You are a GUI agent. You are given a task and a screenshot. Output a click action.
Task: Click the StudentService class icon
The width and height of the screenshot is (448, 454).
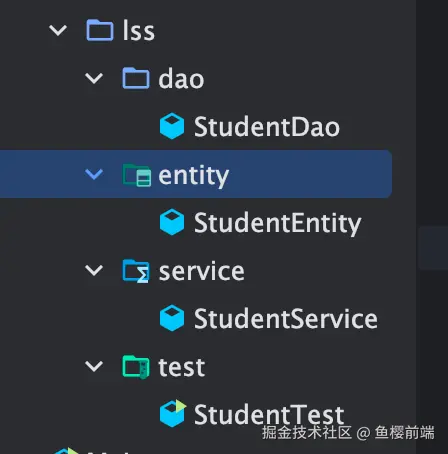point(172,318)
